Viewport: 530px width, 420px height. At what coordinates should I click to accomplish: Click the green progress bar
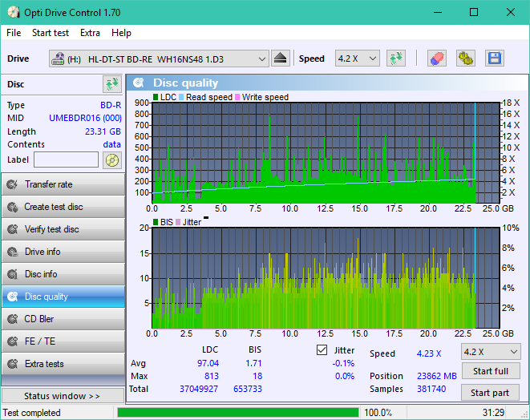[237, 413]
